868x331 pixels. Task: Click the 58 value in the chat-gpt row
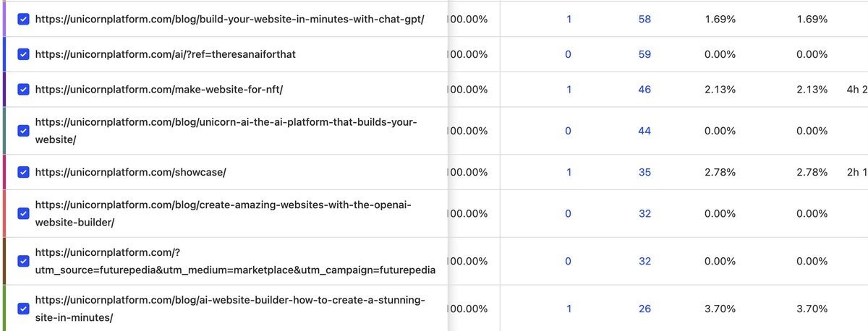click(x=644, y=20)
